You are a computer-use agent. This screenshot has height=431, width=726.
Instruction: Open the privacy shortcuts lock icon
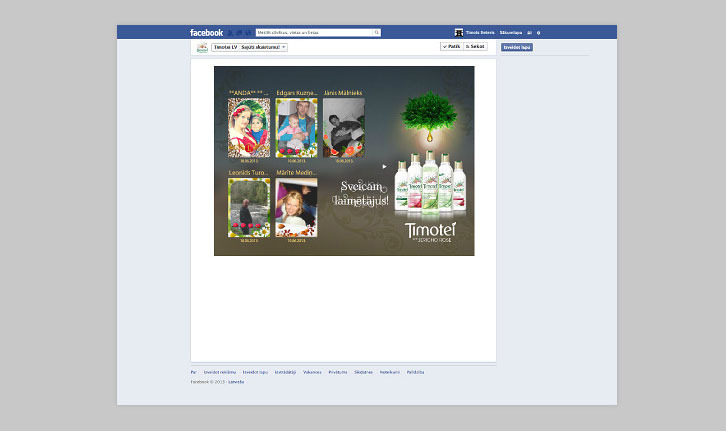(x=529, y=33)
